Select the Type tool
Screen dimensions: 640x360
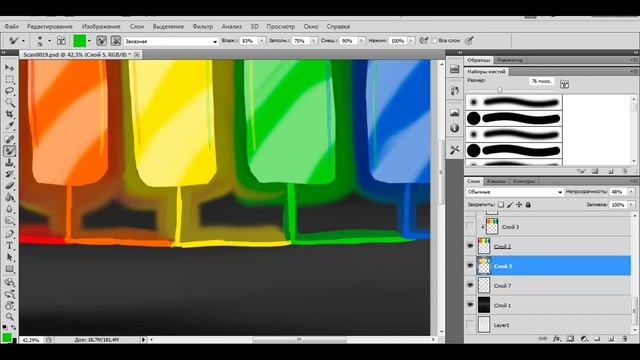[9, 246]
